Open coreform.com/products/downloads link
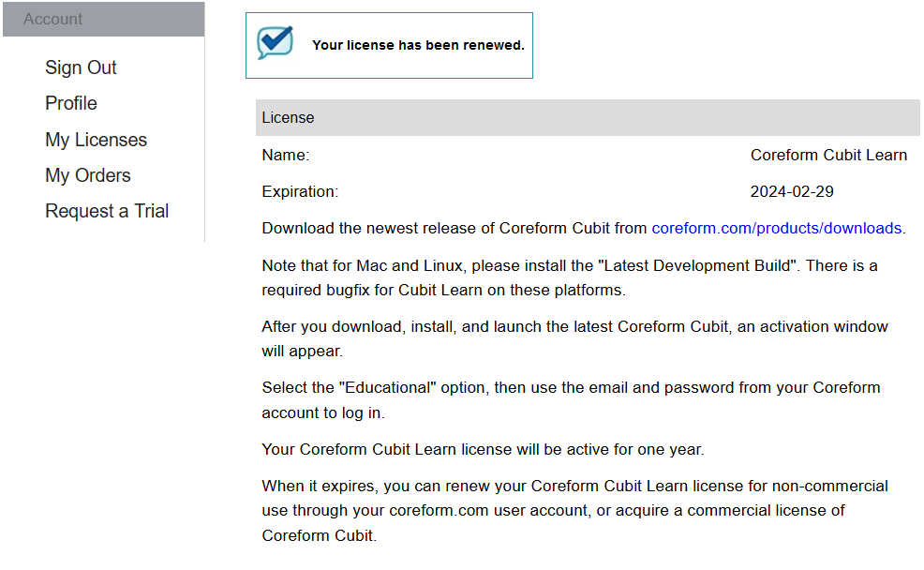The height and width of the screenshot is (570, 924). tap(777, 228)
